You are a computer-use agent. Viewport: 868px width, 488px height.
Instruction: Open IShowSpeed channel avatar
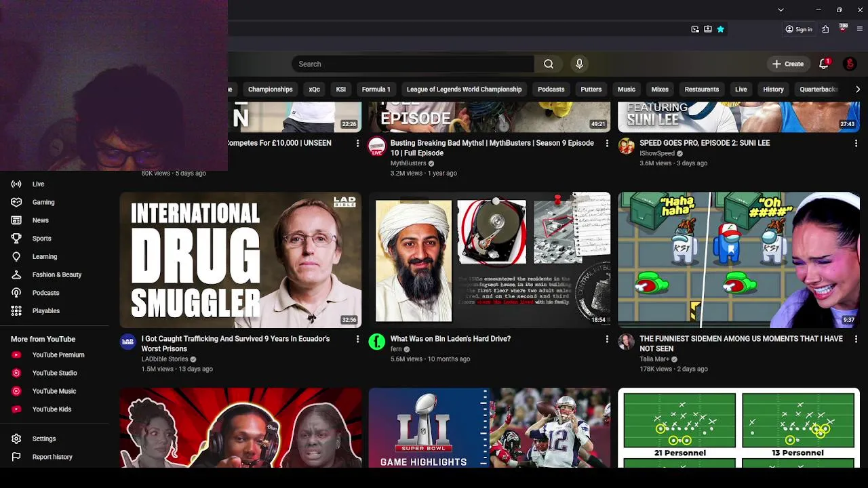tap(626, 146)
